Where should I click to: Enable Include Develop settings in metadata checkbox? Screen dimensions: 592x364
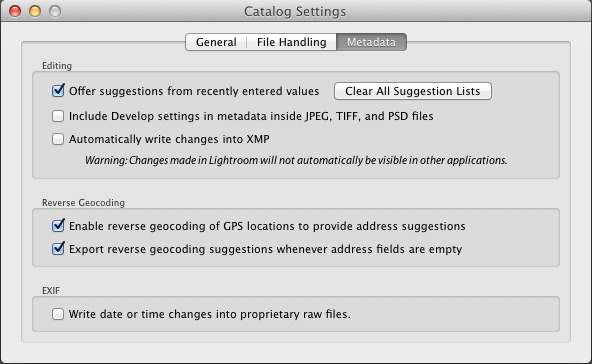pos(58,116)
